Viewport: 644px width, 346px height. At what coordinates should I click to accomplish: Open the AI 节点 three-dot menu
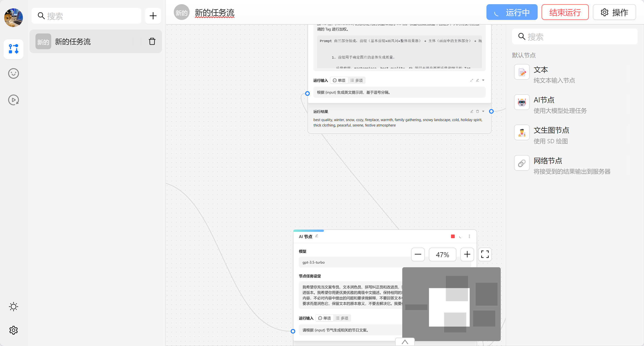pyautogui.click(x=469, y=236)
